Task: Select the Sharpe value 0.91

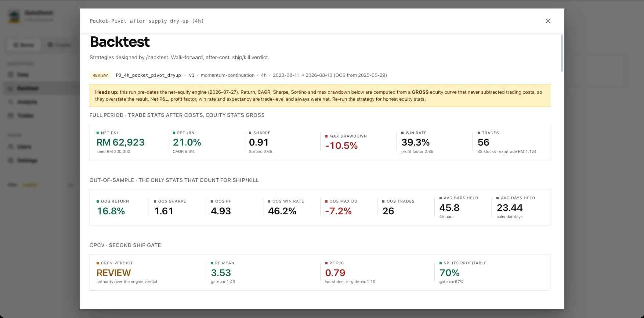Action: tap(258, 142)
